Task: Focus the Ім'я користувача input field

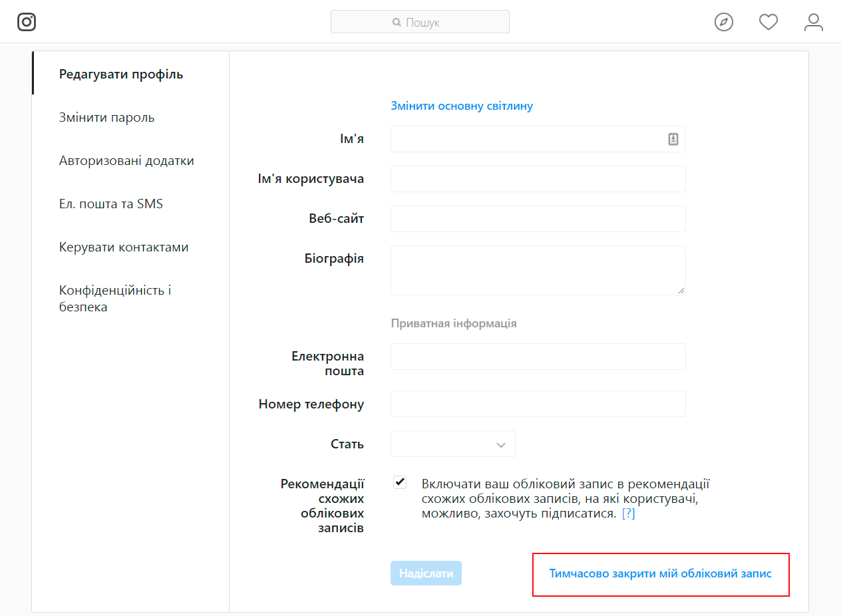Action: (x=538, y=179)
